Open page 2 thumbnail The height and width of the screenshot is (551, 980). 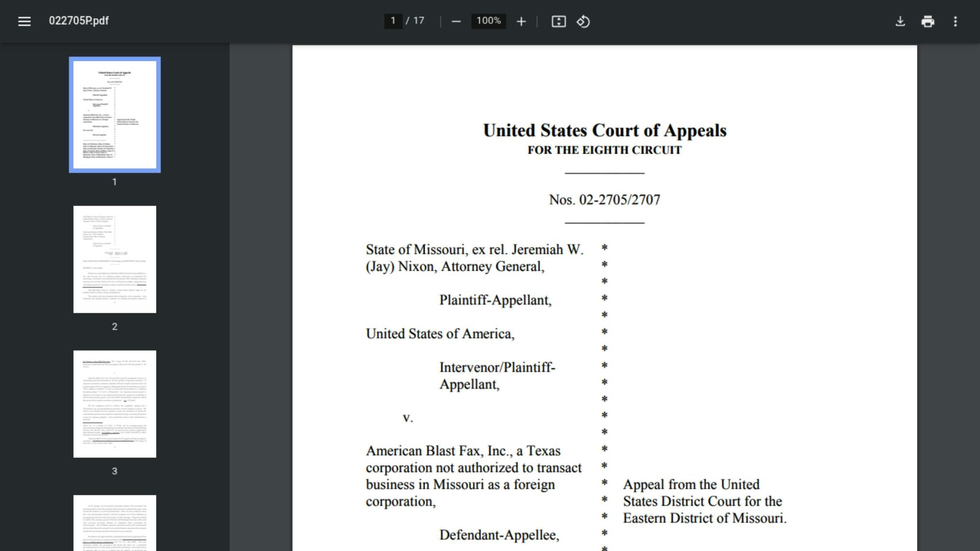point(115,259)
